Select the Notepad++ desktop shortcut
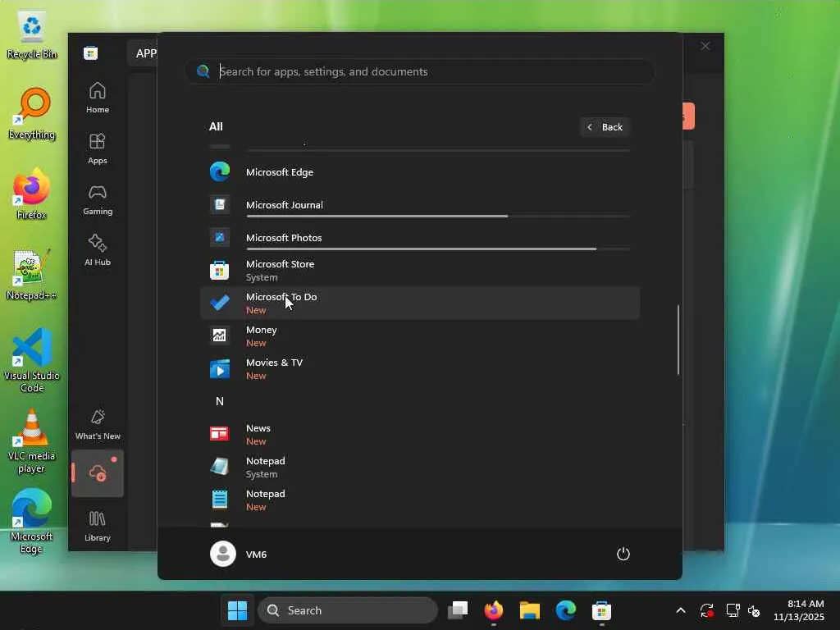840x630 pixels. pyautogui.click(x=32, y=274)
